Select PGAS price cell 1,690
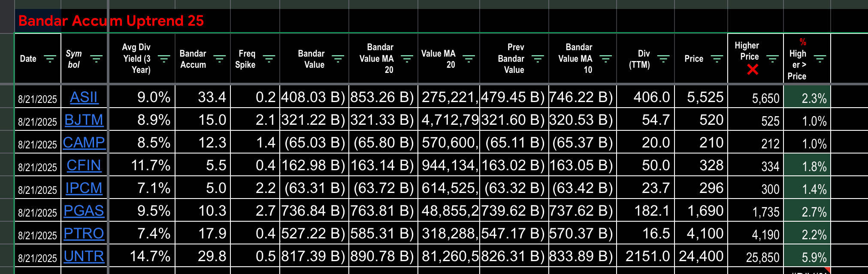Viewport: 868px width, 274px height. (x=701, y=211)
